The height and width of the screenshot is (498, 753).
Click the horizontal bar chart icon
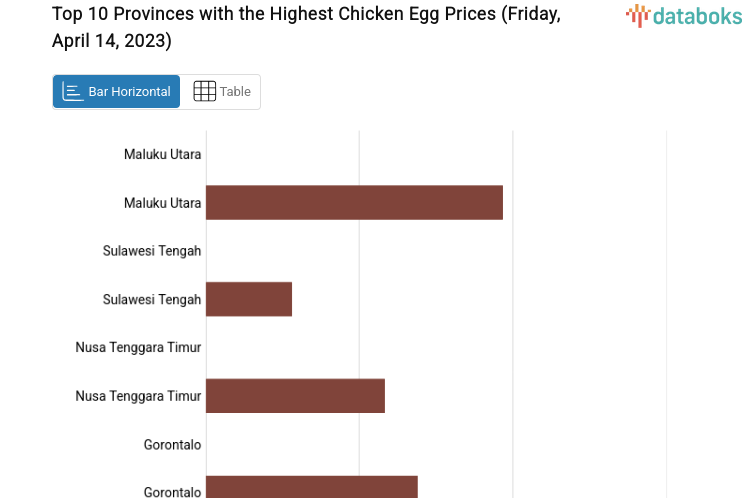click(73, 92)
